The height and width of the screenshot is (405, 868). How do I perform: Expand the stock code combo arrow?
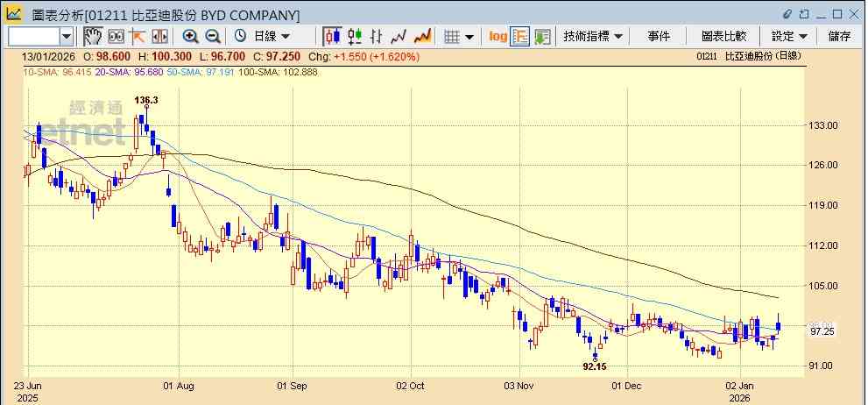point(67,37)
